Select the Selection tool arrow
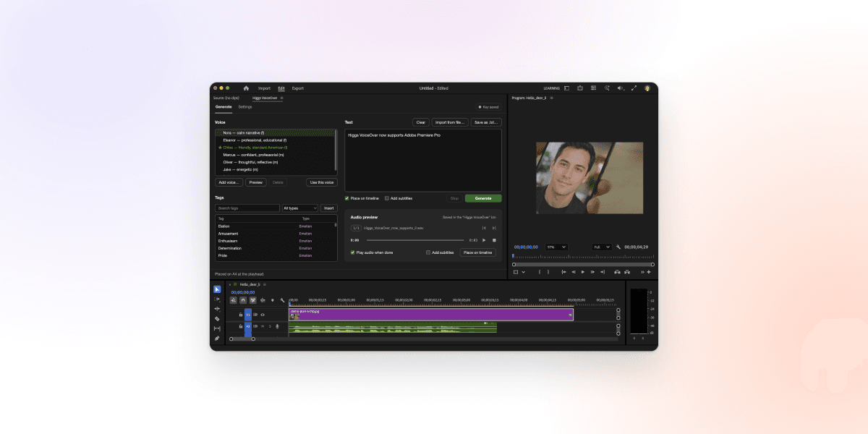868x434 pixels. pyautogui.click(x=217, y=289)
